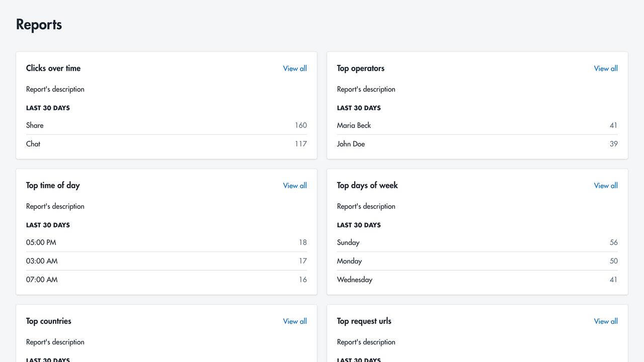Click LAST 30 DAYS in Top operators
The image size is (644, 362).
(359, 108)
